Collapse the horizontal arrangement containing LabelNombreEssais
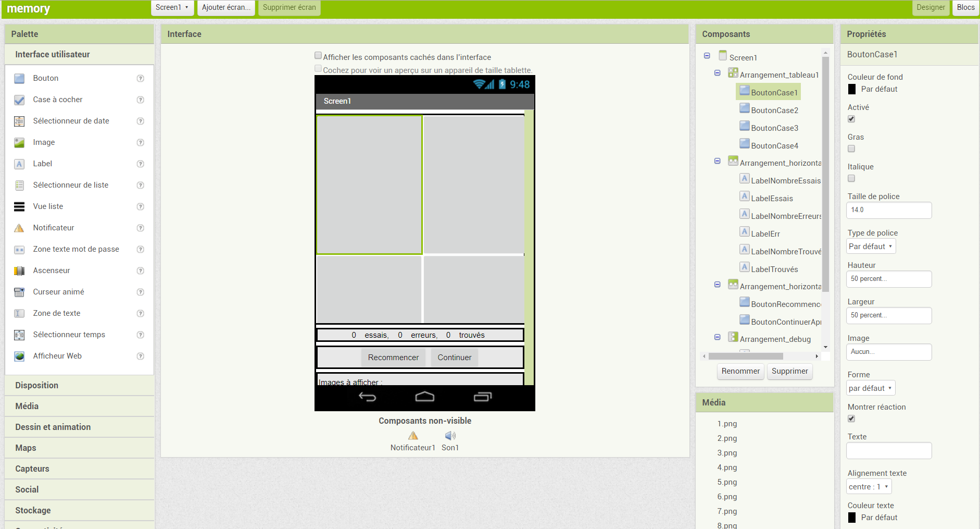 717,161
